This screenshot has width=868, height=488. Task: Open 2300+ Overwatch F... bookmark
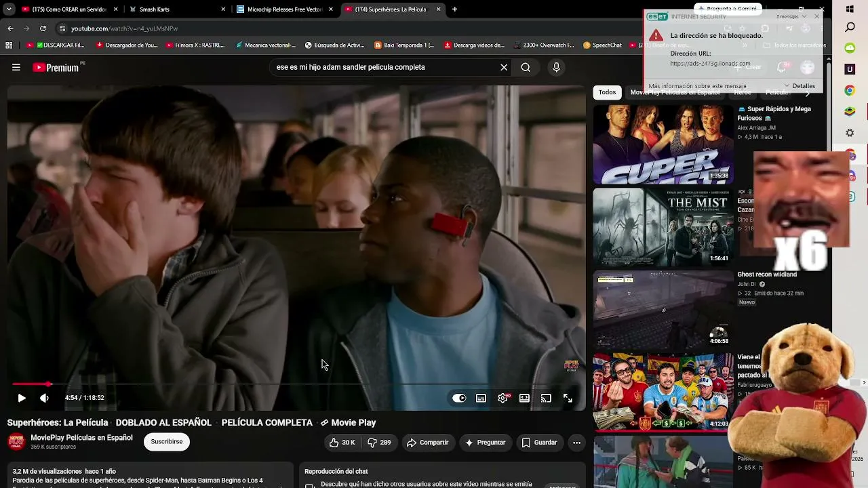tap(545, 45)
